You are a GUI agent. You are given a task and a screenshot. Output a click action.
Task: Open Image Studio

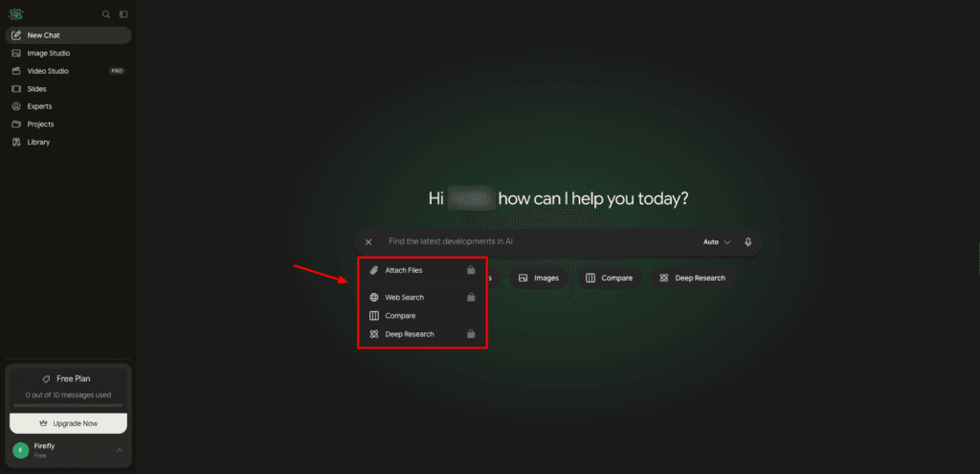[x=68, y=54]
